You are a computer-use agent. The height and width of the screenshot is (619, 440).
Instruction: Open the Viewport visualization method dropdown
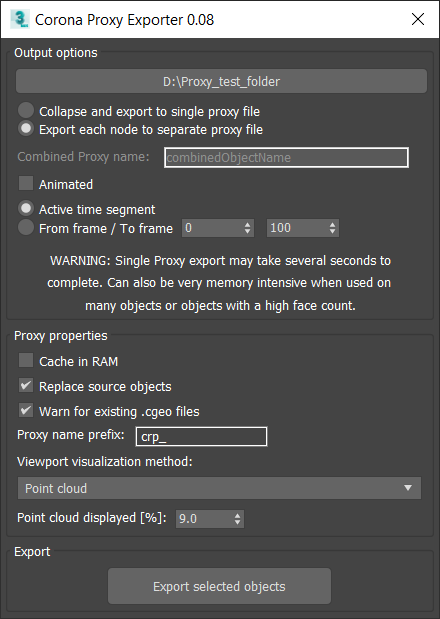pyautogui.click(x=219, y=488)
